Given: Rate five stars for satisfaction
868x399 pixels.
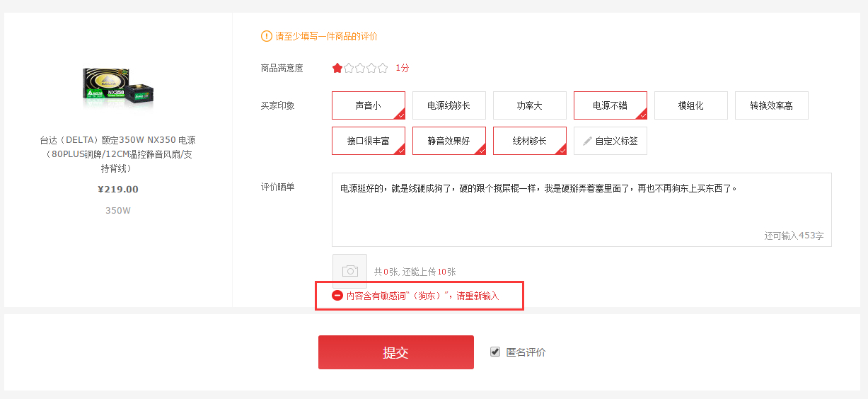Looking at the screenshot, I should (383, 68).
